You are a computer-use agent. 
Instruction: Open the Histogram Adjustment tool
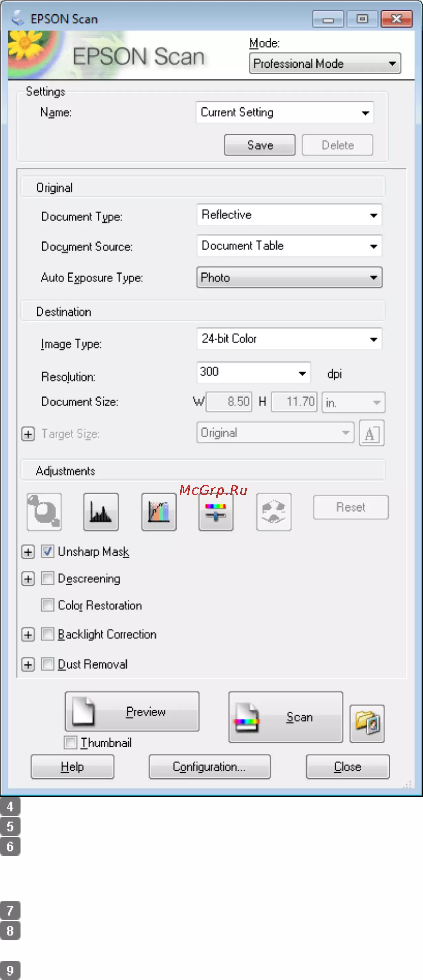click(101, 512)
